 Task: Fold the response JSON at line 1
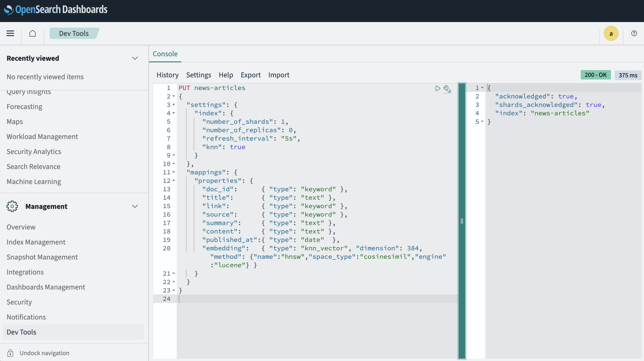(x=482, y=88)
